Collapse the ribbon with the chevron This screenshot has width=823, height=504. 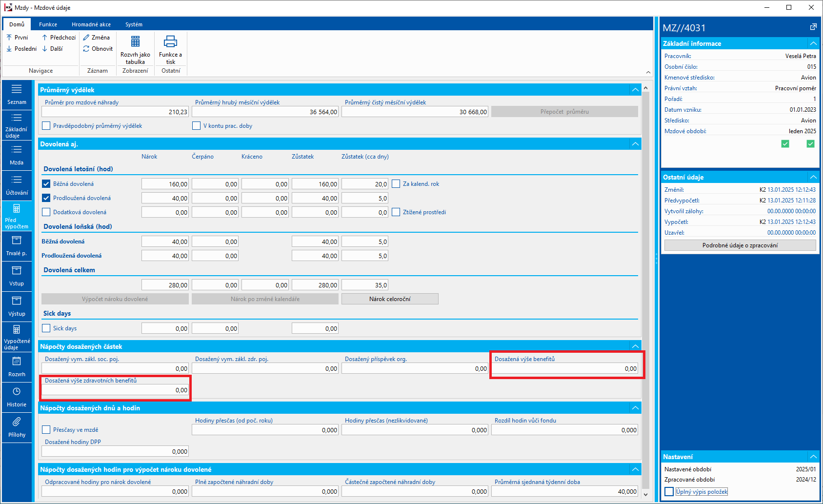(648, 72)
